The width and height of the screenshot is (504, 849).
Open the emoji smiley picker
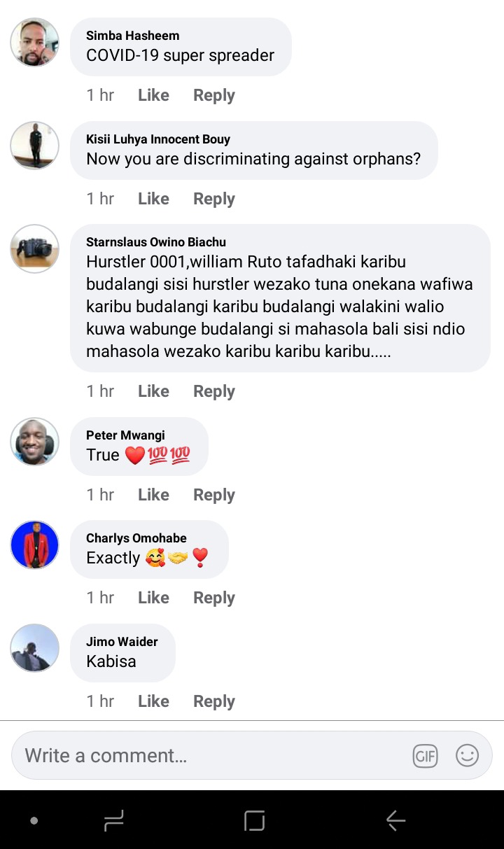point(467,755)
